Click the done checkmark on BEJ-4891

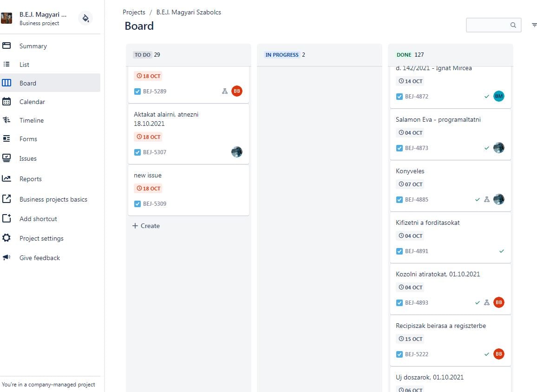tap(502, 251)
